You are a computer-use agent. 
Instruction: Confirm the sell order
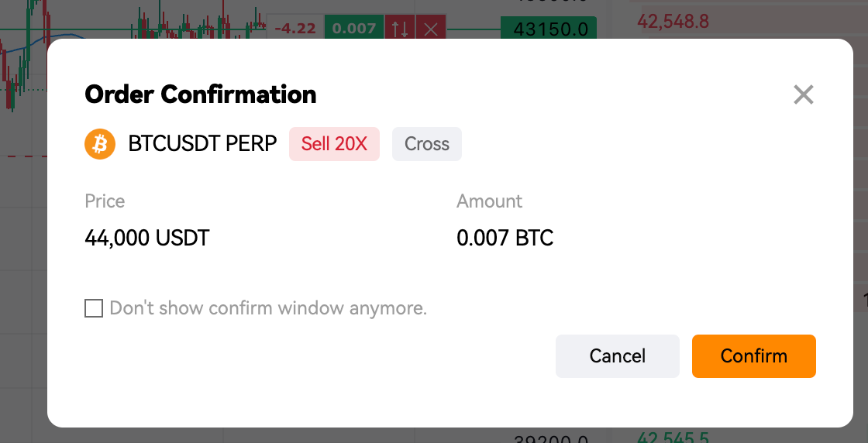point(753,355)
